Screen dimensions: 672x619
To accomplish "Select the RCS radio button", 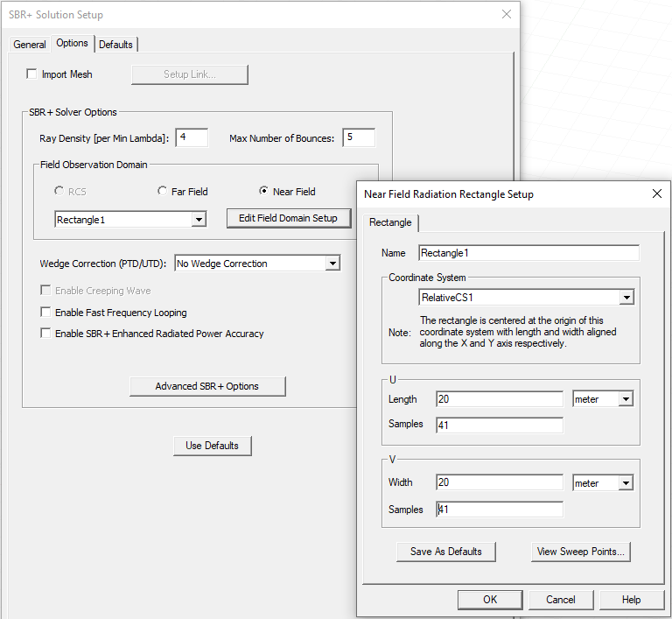I will 59,191.
